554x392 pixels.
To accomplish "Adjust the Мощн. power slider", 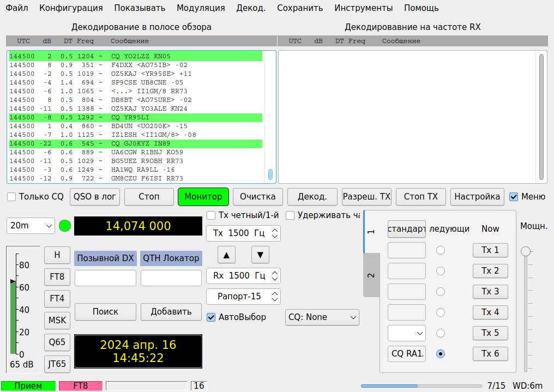I will click(526, 251).
